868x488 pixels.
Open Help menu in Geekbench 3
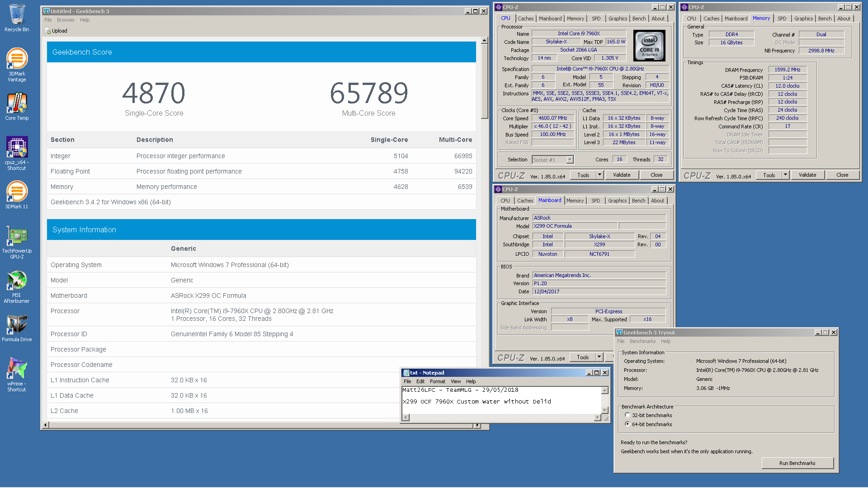85,20
